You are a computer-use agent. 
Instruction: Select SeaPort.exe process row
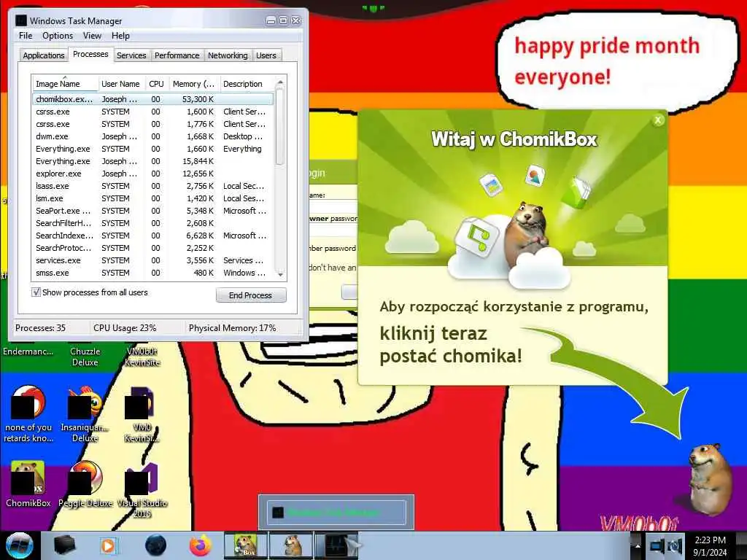coord(153,211)
